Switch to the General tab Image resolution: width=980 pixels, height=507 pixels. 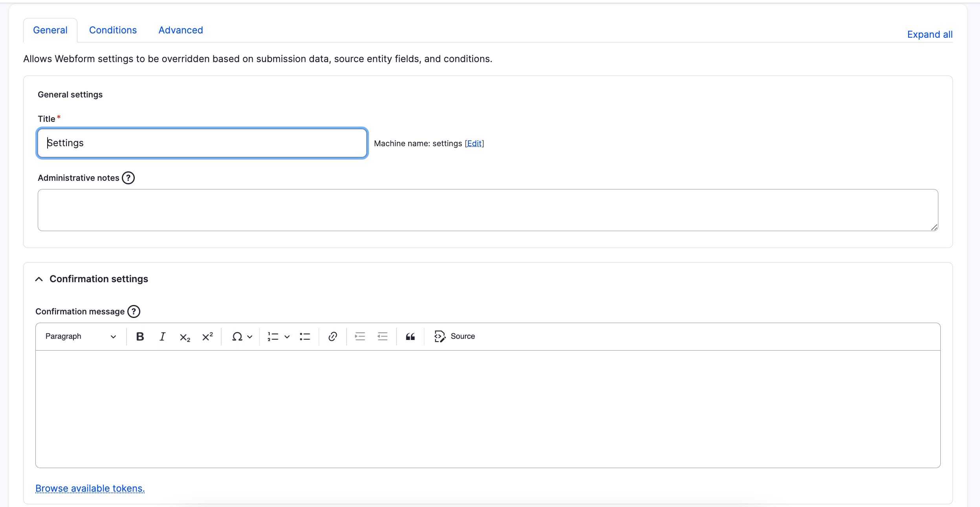coord(50,30)
